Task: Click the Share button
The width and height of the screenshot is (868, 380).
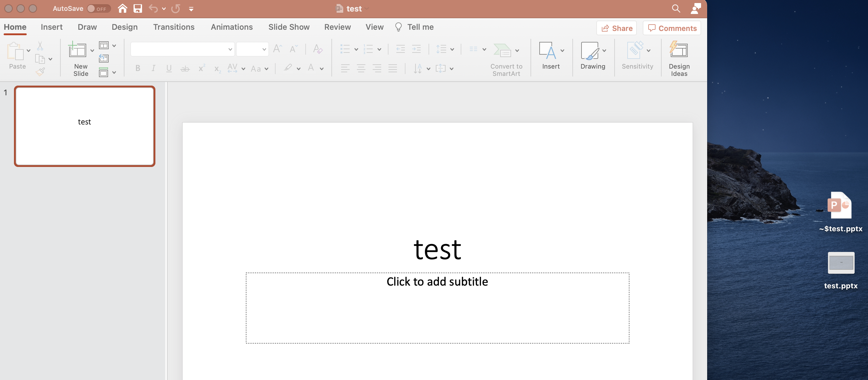Action: tap(616, 28)
